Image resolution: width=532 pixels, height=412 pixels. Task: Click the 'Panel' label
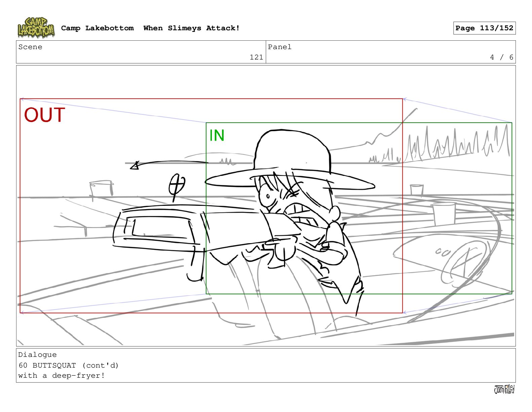279,47
